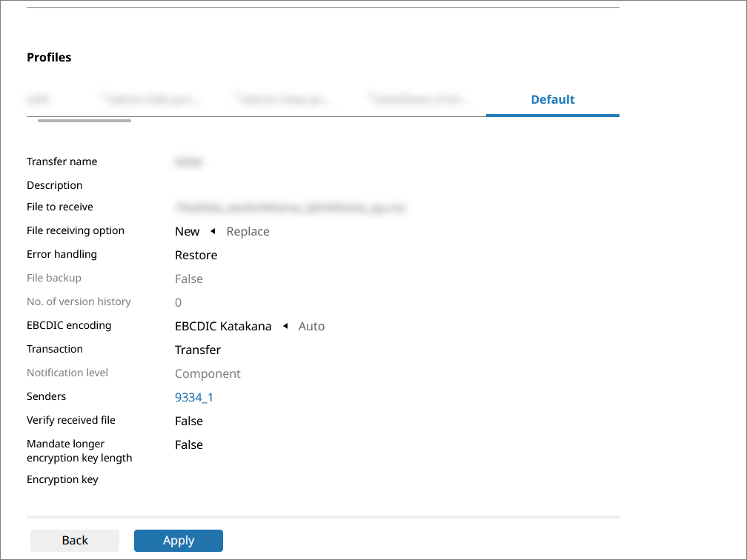Click the blurred Transfer name value
The width and height of the screenshot is (747, 560).
tap(189, 162)
